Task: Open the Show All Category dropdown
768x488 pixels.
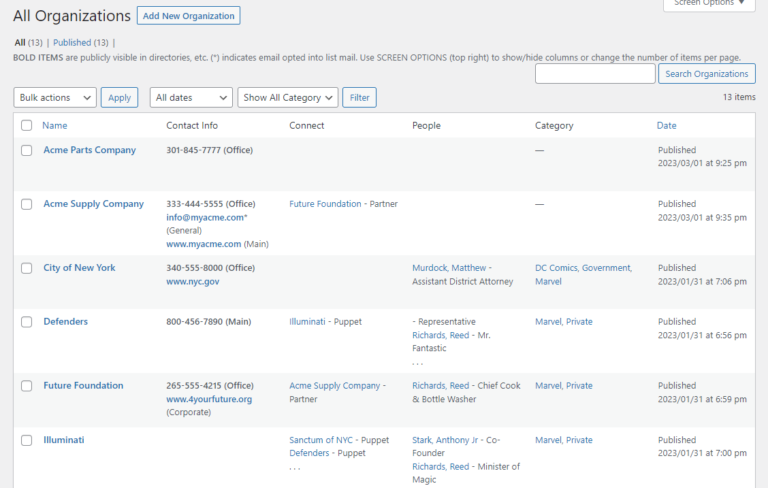Action: [x=287, y=97]
